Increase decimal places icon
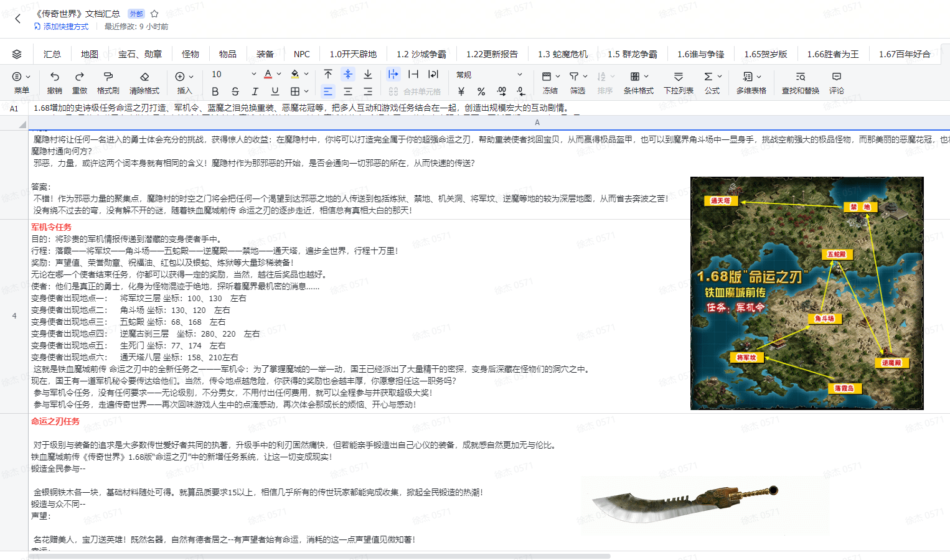 pos(501,91)
